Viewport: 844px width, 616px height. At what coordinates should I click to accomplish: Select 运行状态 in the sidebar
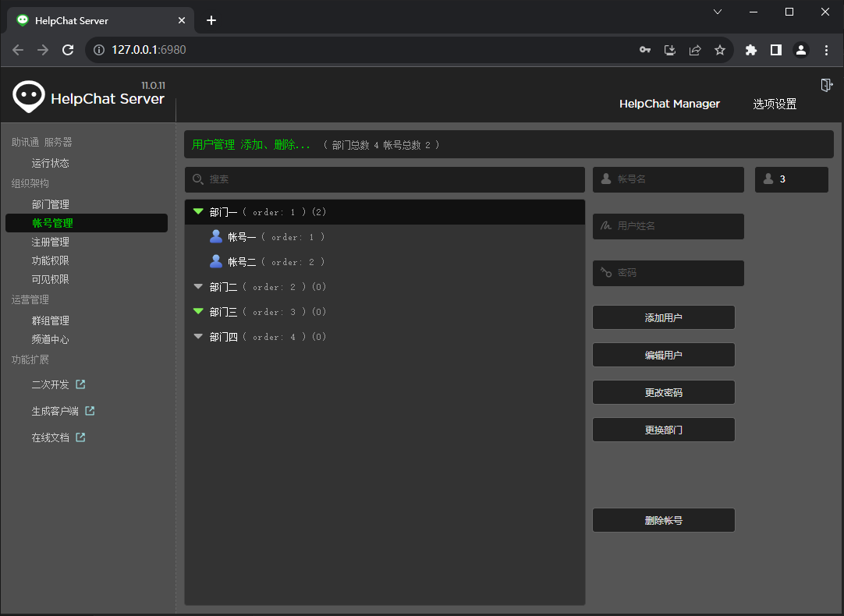51,163
